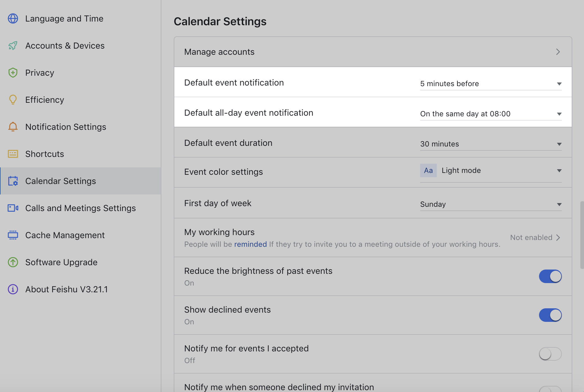The width and height of the screenshot is (584, 392).
Task: Click the calendar gear icon in sidebar
Action: 13,181
